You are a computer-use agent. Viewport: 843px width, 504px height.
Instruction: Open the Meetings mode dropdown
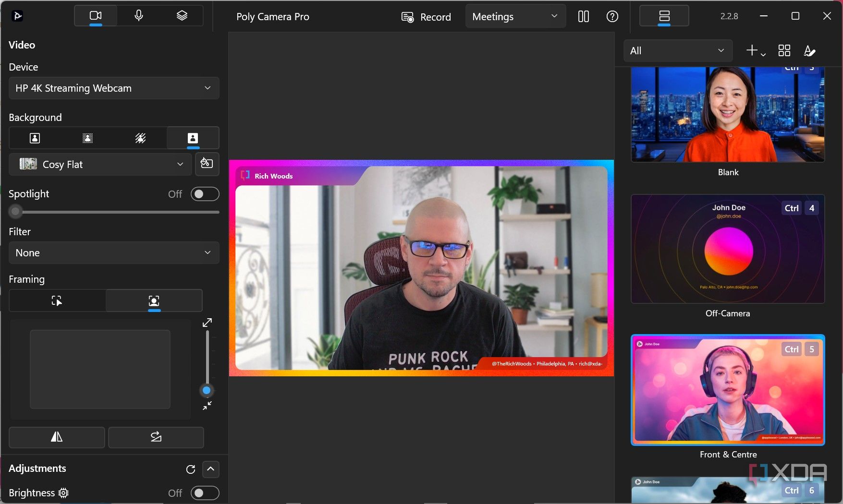515,16
